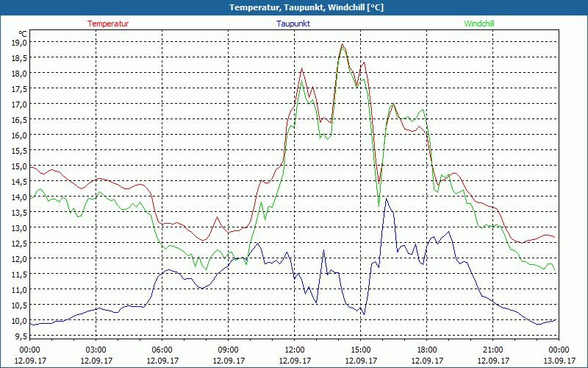Click the 13.09.17 date label

coord(559,361)
